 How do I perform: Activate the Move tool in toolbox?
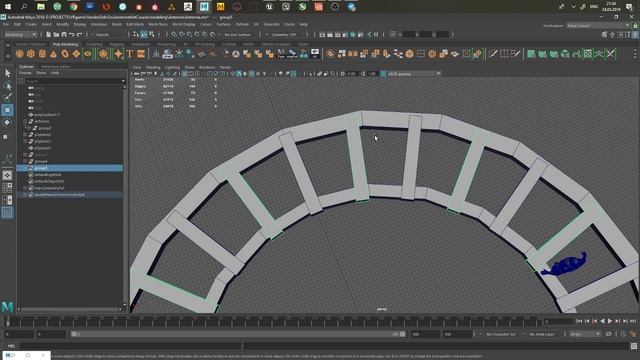click(x=7, y=110)
